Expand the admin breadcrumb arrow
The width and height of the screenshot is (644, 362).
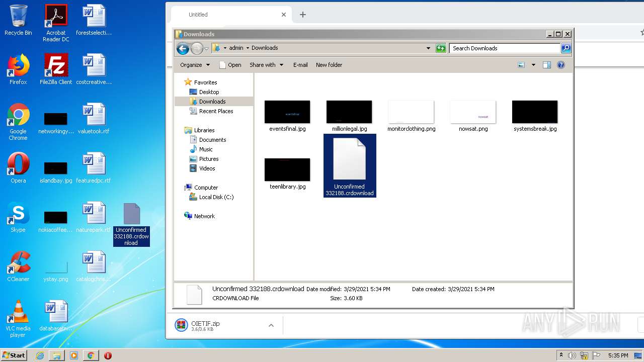click(248, 48)
